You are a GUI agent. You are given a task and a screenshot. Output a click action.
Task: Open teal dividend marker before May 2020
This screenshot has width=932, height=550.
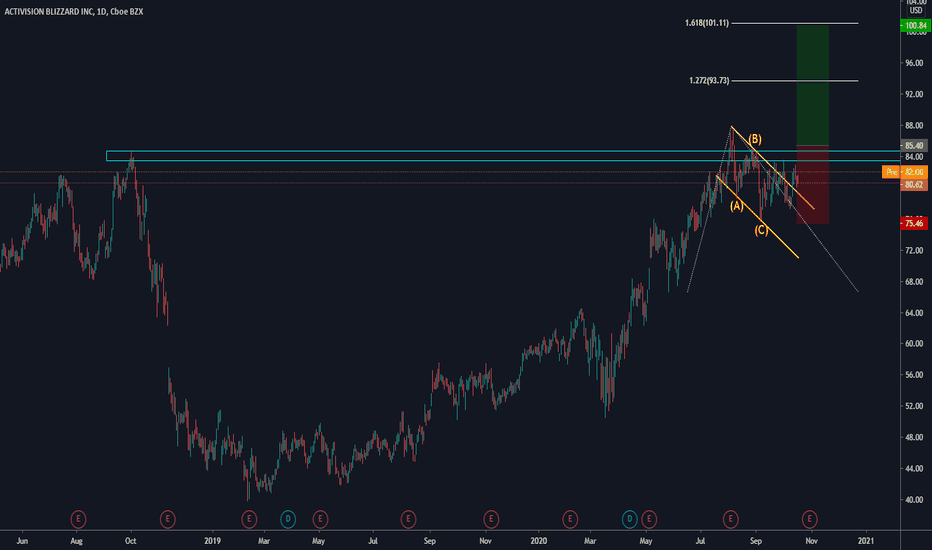(629, 519)
